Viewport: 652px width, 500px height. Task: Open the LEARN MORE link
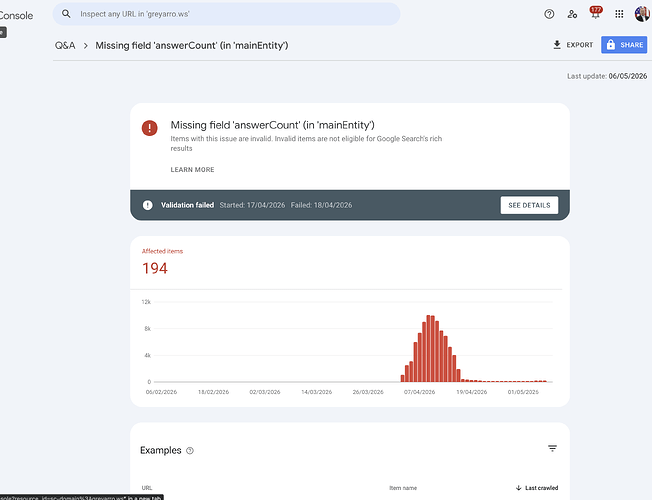193,170
